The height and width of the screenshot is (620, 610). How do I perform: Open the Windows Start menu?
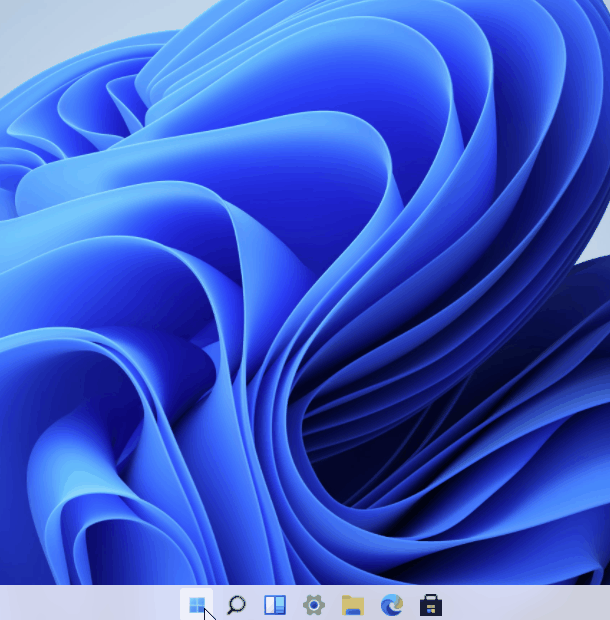[197, 605]
